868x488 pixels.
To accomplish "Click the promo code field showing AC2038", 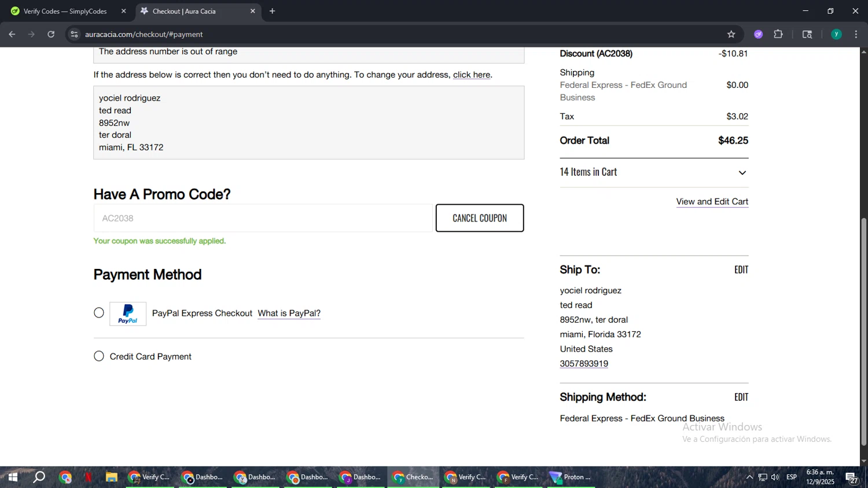I will pos(263,218).
